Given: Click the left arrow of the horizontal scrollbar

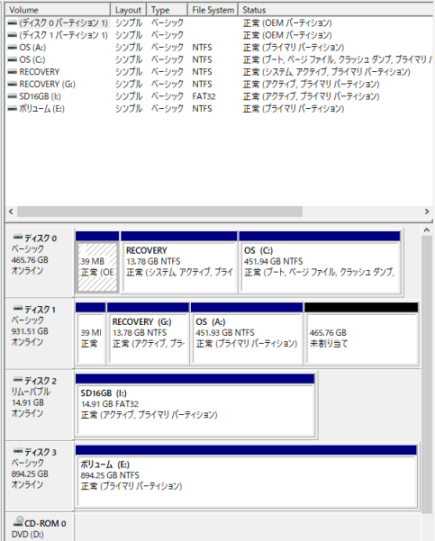Looking at the screenshot, I should click(11, 212).
